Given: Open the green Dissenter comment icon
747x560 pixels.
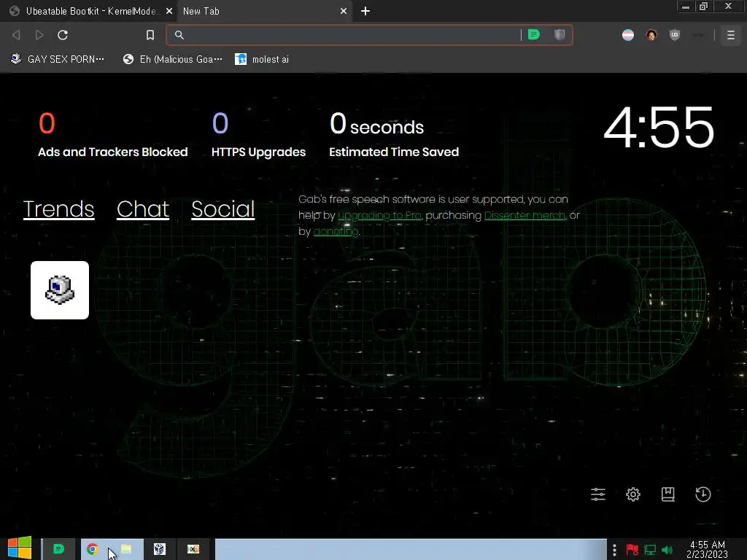Looking at the screenshot, I should [534, 35].
